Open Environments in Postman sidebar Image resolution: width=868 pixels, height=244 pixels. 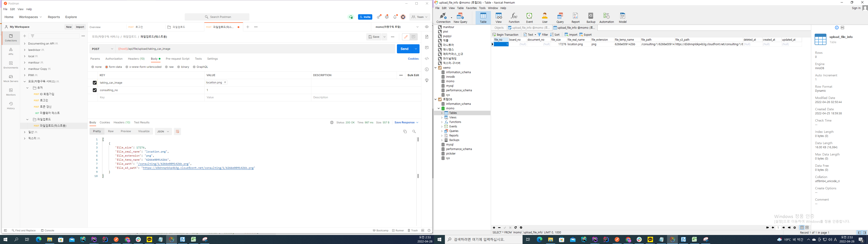(x=11, y=65)
